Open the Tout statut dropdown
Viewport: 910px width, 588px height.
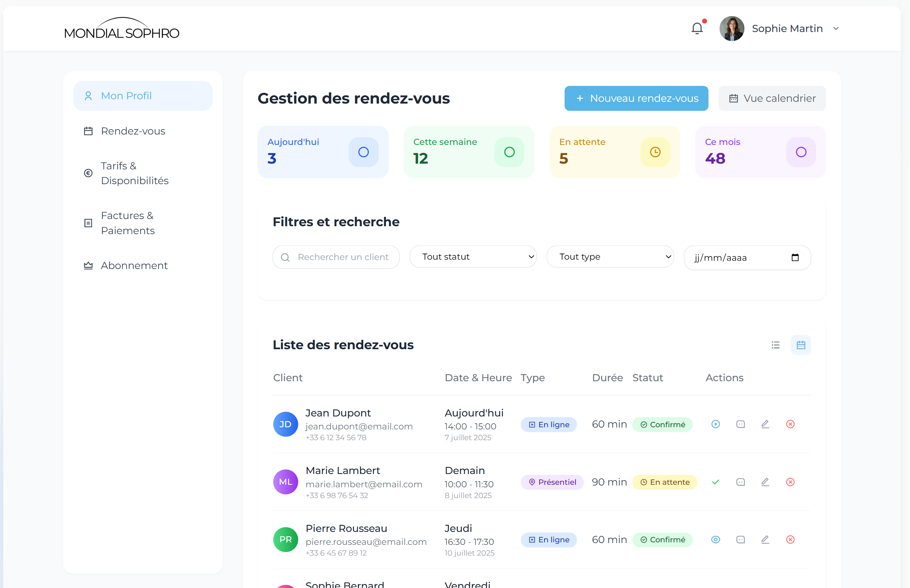(x=473, y=256)
